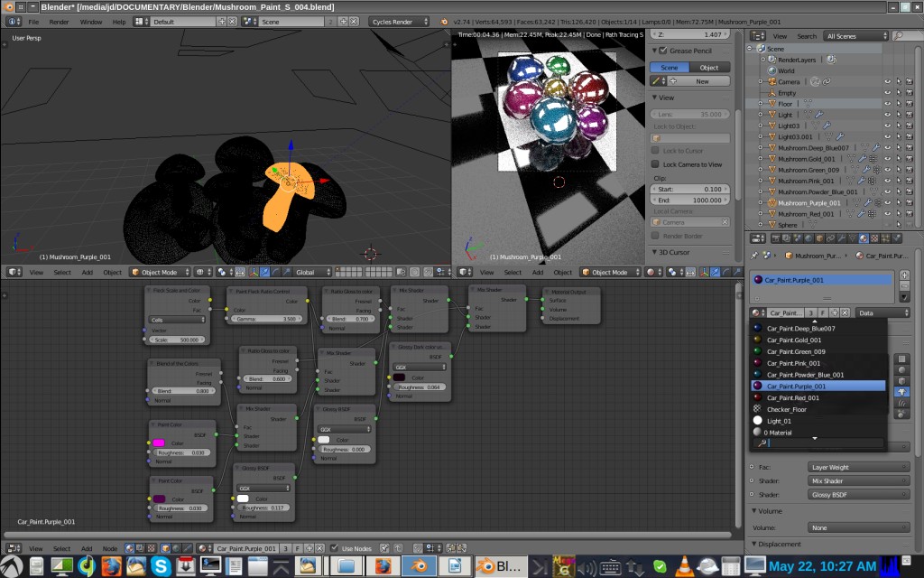Hide the Floor object with its eye toggle
Image resolution: width=924 pixels, height=578 pixels.
[x=887, y=103]
